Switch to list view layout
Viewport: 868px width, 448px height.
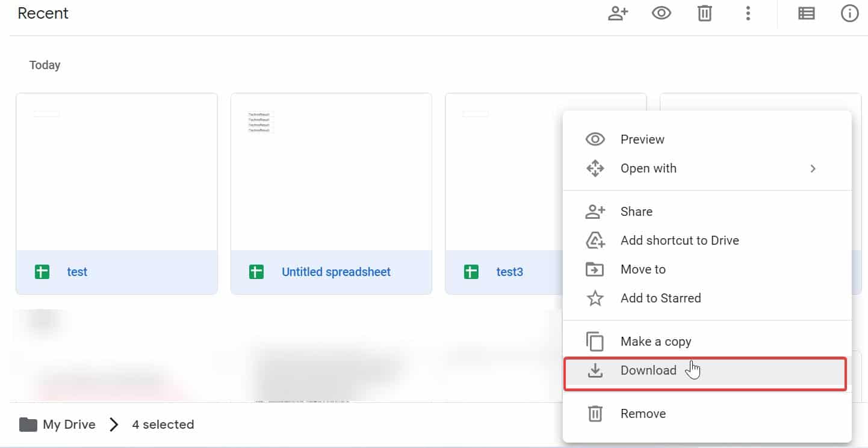[x=807, y=13]
